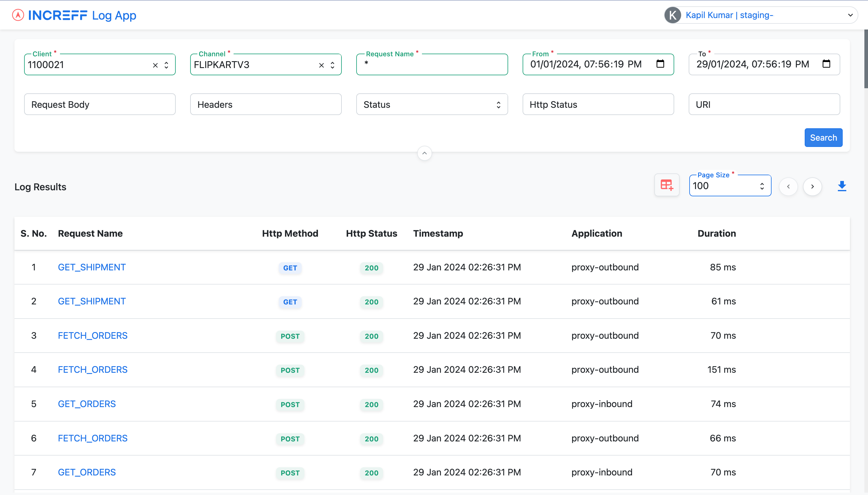
Task: Click the S. No. column header
Action: point(33,233)
